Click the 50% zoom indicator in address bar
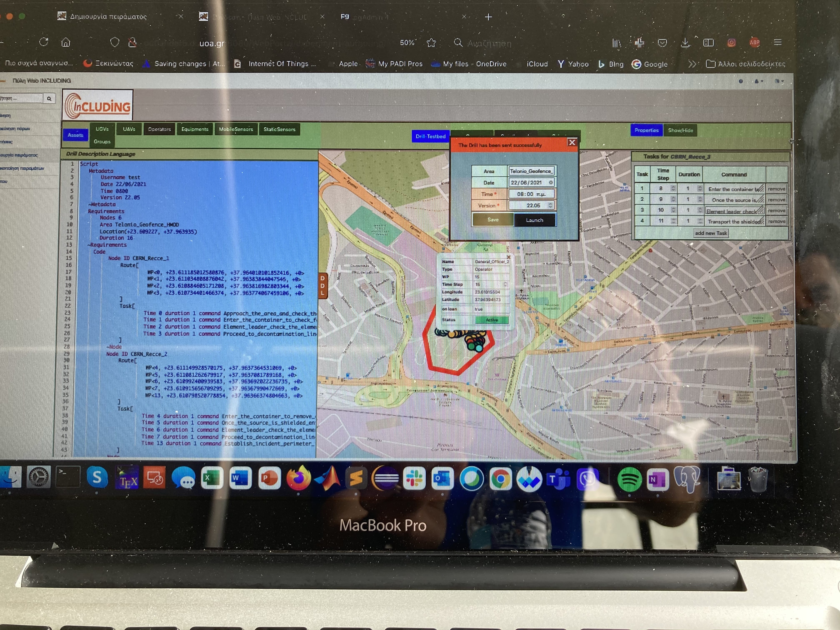Image resolution: width=840 pixels, height=630 pixels. [407, 42]
